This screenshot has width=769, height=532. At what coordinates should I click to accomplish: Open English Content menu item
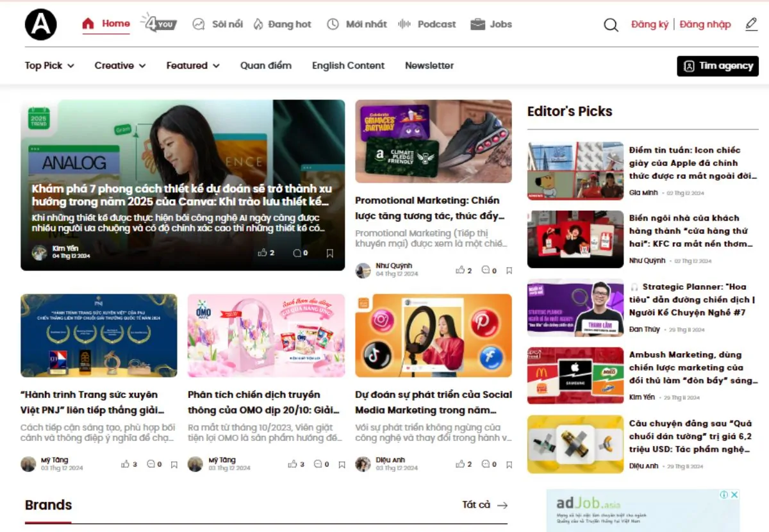pos(348,65)
